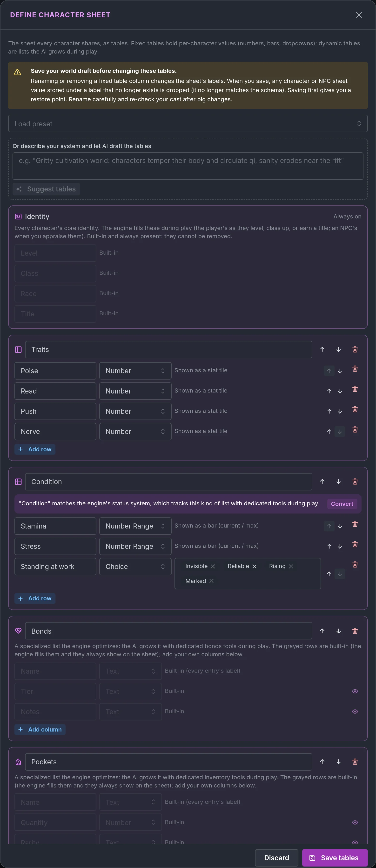Delete the Pockets table
This screenshot has width=376, height=868.
(355, 761)
